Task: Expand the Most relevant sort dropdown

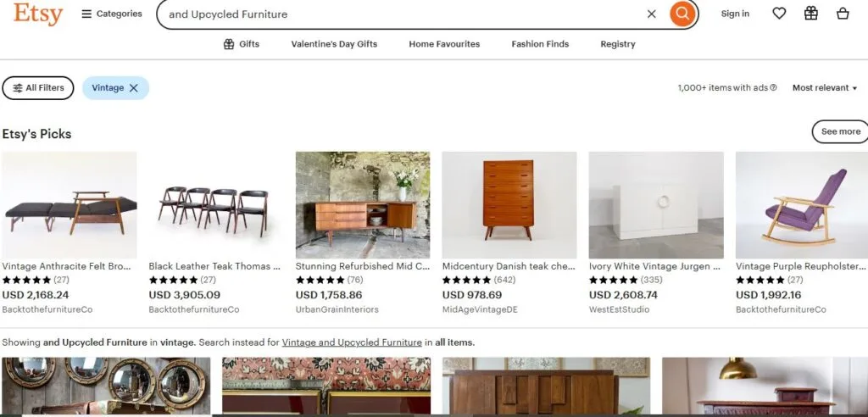Action: pyautogui.click(x=824, y=87)
